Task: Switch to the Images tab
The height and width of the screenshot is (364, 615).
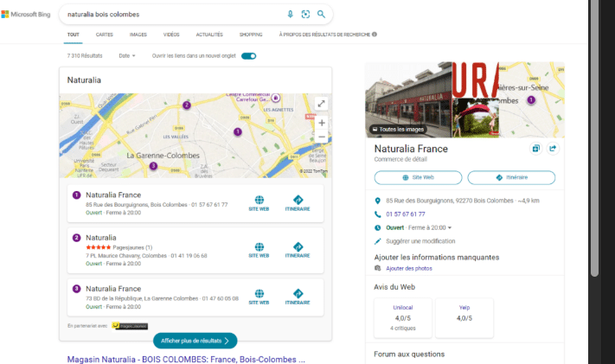Action: coord(138,35)
